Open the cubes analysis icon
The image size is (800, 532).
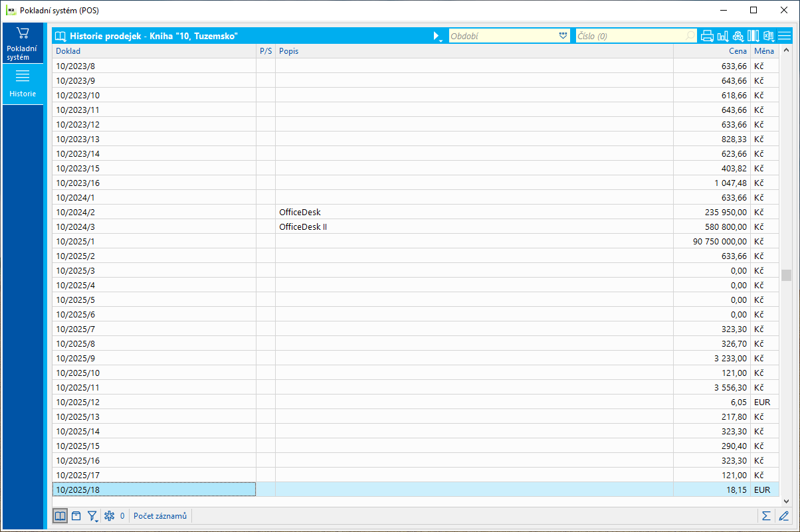pos(738,36)
